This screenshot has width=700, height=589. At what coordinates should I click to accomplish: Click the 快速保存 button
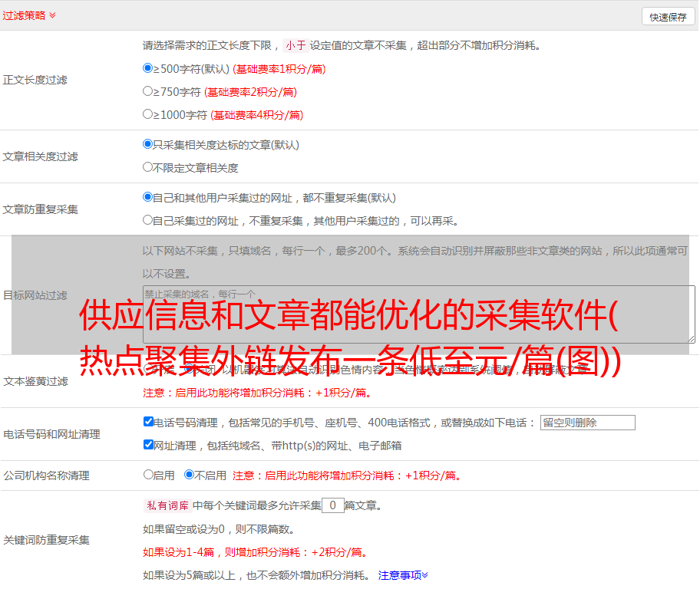[x=668, y=17]
